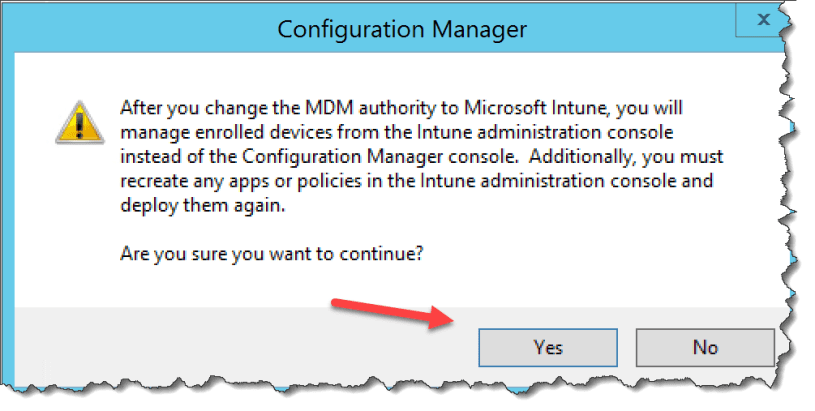Click the "Are you sure you want to continue?" text
The width and height of the screenshot is (815, 411).
point(271,254)
